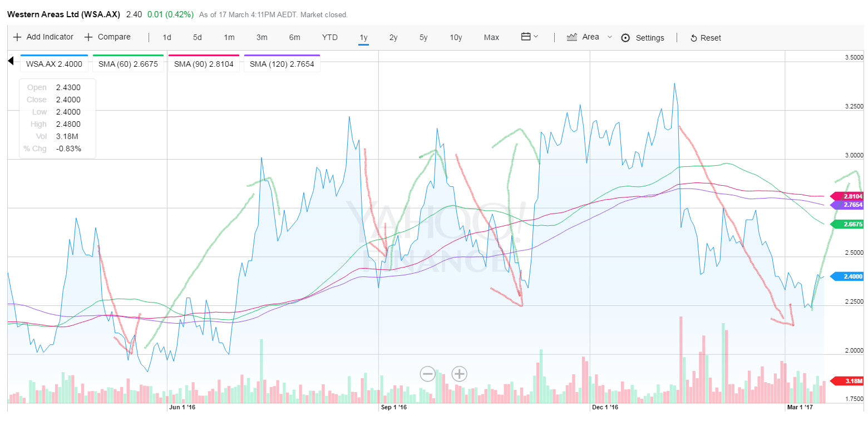Select the 1m time range
Viewport: 868px width, 426px height.
point(229,38)
